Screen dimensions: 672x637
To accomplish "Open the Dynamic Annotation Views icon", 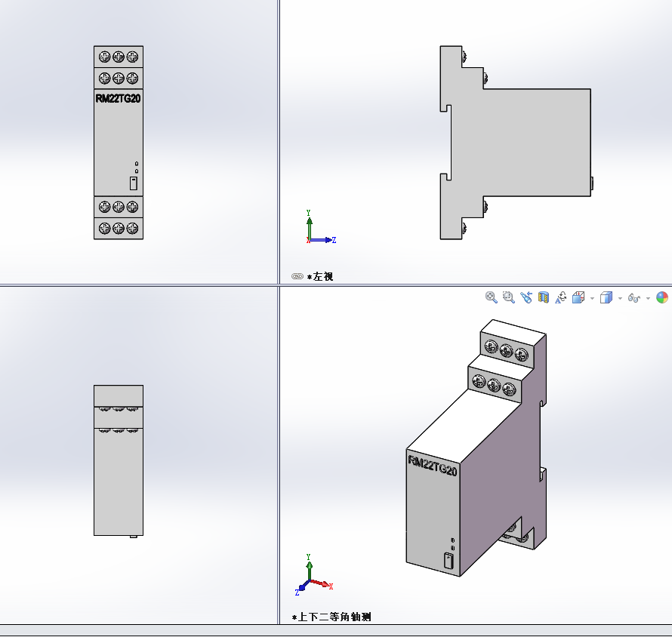I will tap(560, 297).
